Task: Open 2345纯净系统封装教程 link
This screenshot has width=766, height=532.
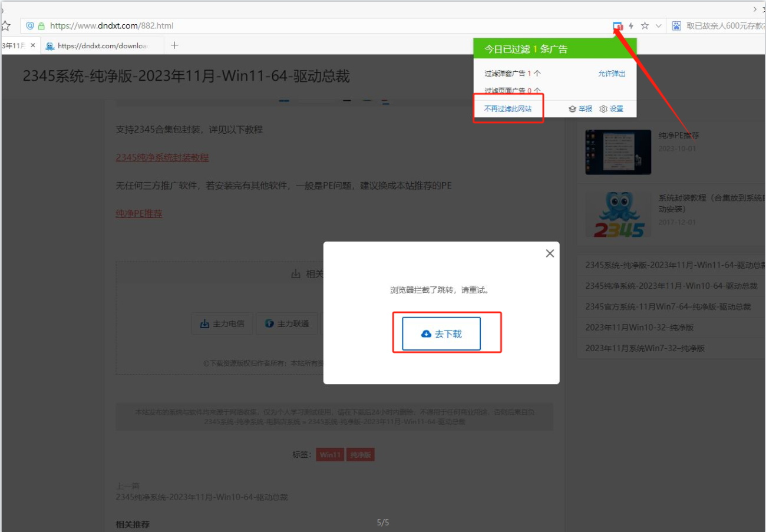Action: [x=162, y=158]
